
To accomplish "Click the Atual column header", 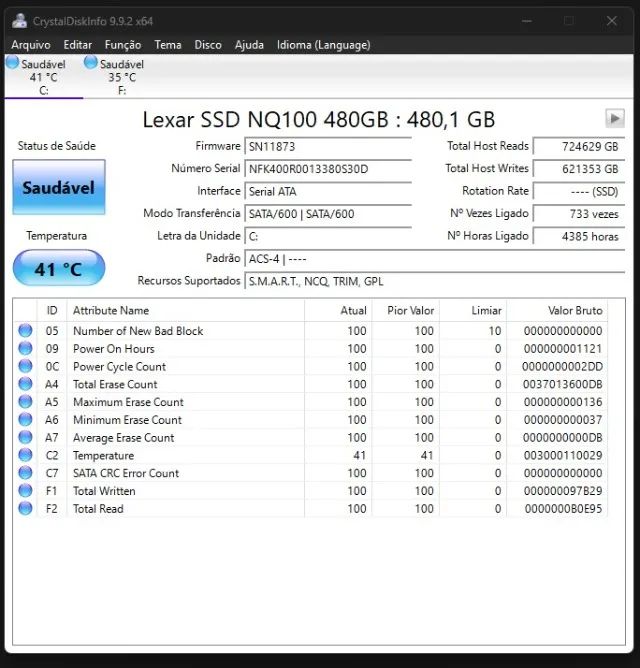I will point(338,311).
